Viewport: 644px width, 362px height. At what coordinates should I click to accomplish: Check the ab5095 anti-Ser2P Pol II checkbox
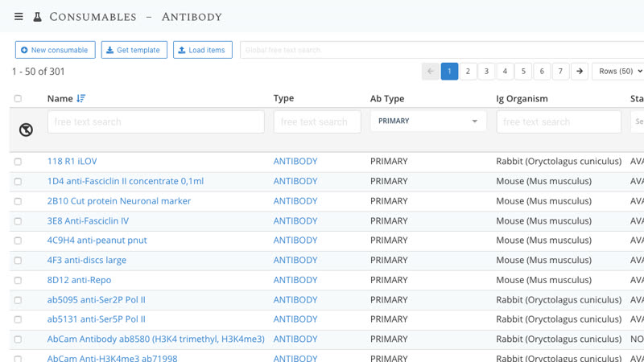click(x=18, y=300)
